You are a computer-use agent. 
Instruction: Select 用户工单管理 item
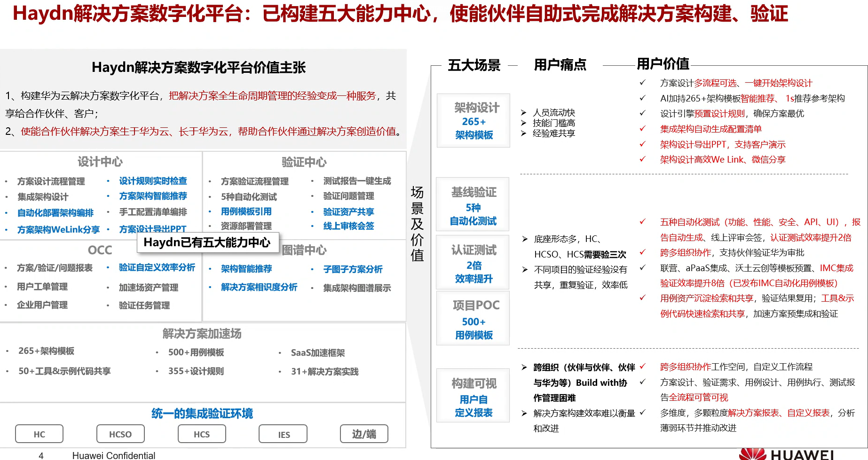[x=42, y=287]
